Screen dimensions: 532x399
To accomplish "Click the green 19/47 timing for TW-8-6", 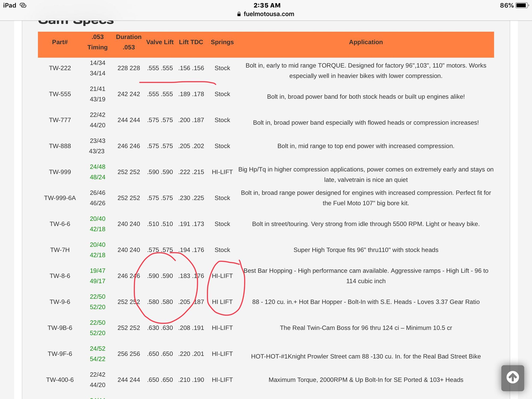I will [97, 271].
